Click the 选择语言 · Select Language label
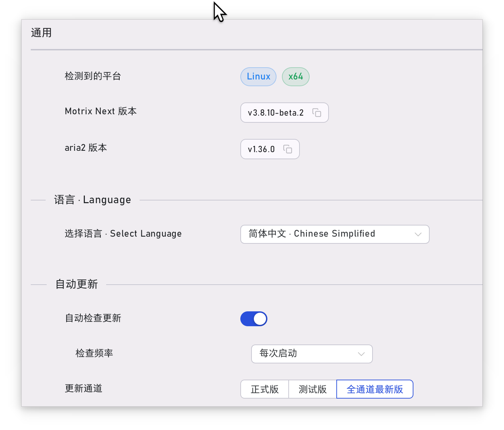Image resolution: width=504 pixels, height=430 pixels. (x=123, y=234)
